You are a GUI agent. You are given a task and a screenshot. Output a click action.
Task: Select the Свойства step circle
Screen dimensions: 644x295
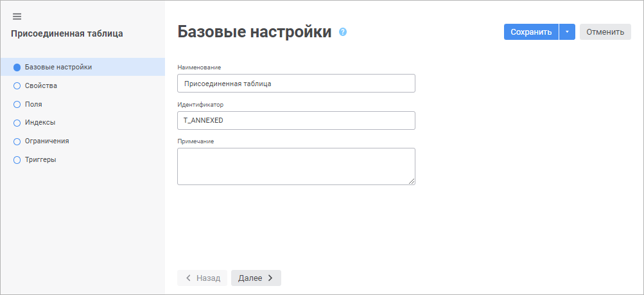coord(17,85)
